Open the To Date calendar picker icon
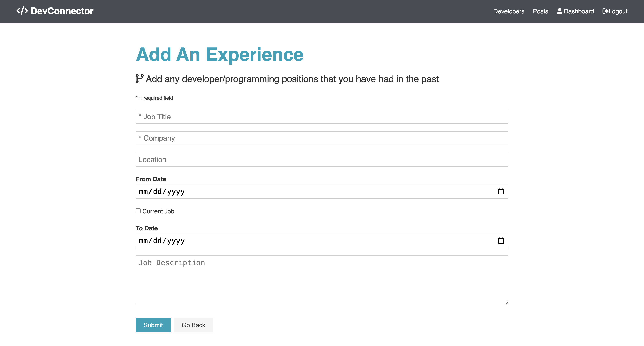The width and height of the screenshot is (644, 346). click(x=501, y=241)
